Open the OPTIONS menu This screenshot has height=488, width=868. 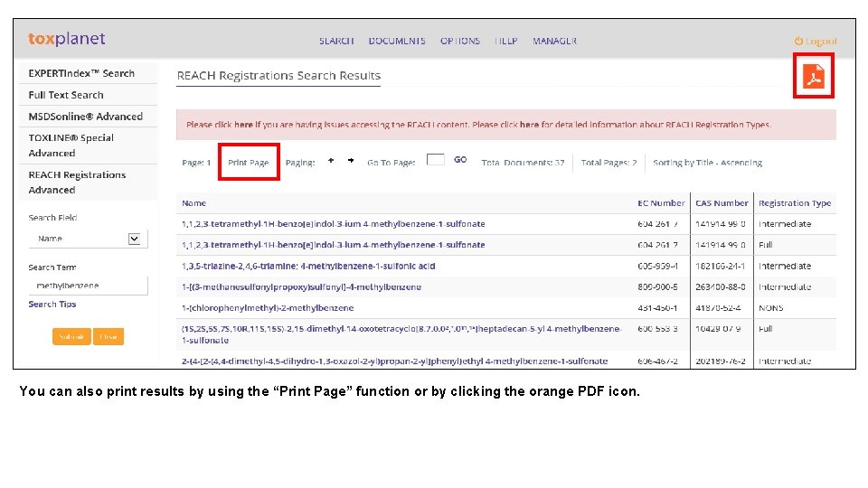(460, 41)
